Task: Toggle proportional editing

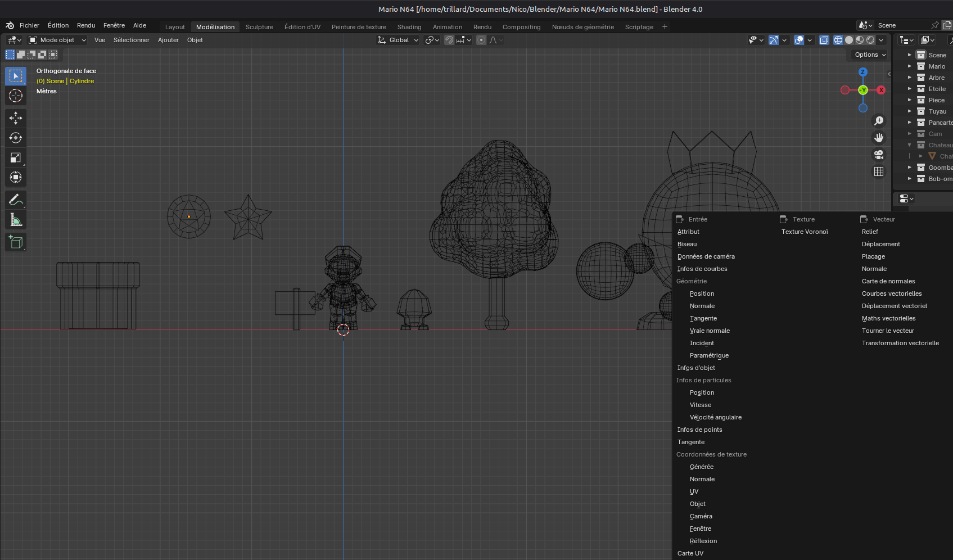Action: pos(481,40)
